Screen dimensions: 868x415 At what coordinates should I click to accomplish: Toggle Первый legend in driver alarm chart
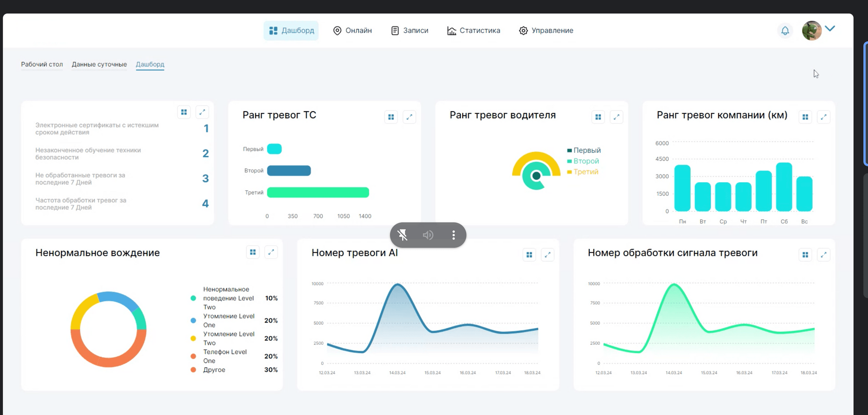point(584,150)
